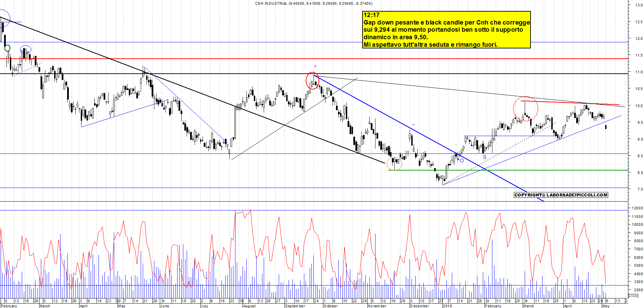Click the November month label
644x308 pixels.
pyautogui.click(x=377, y=306)
